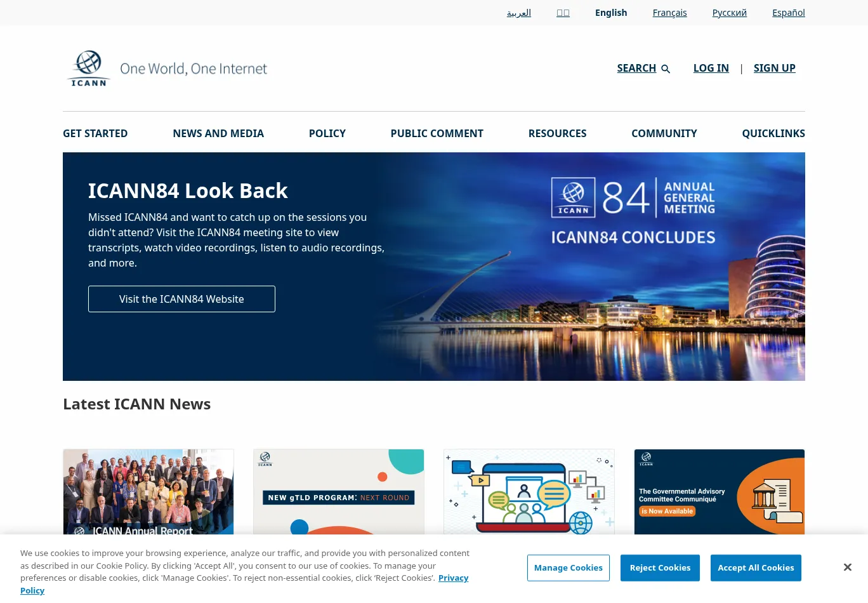This screenshot has height=603, width=868.
Task: Click the ICANN84 Annual General Meeting logo
Action: point(633,197)
